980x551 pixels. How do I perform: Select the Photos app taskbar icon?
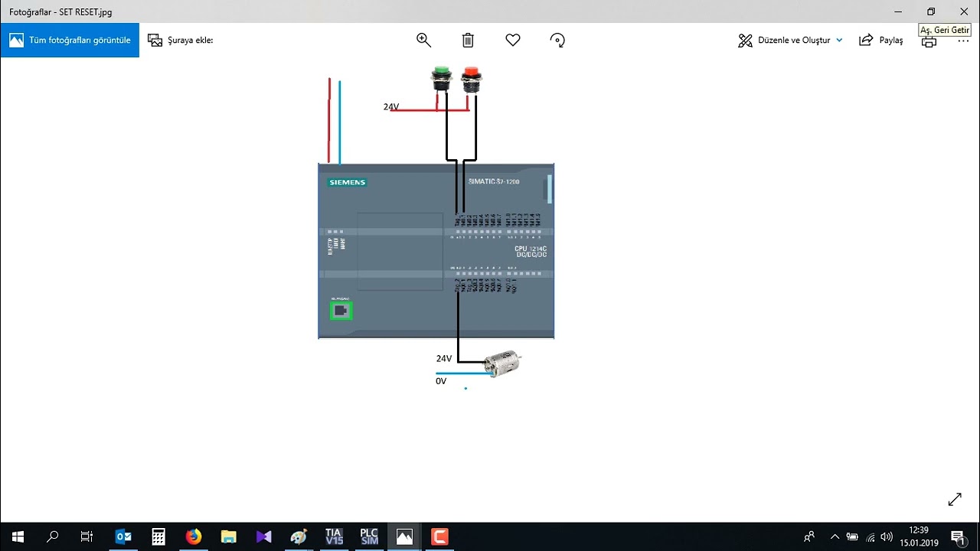404,536
